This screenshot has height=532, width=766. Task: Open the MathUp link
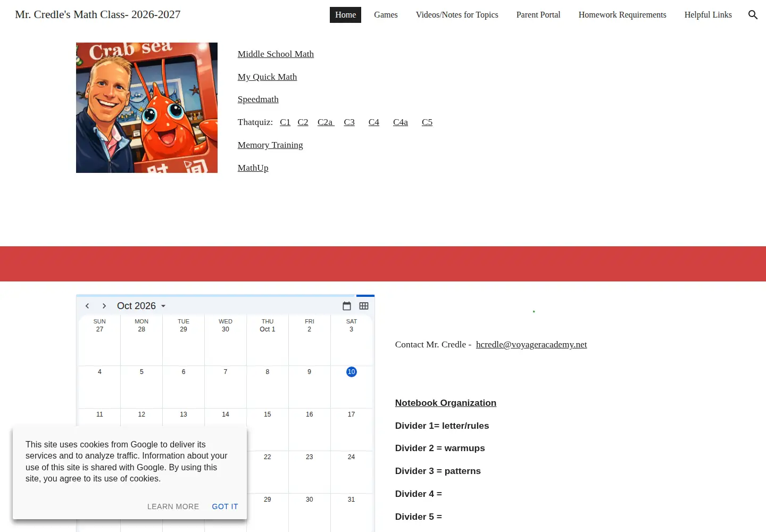pyautogui.click(x=253, y=168)
